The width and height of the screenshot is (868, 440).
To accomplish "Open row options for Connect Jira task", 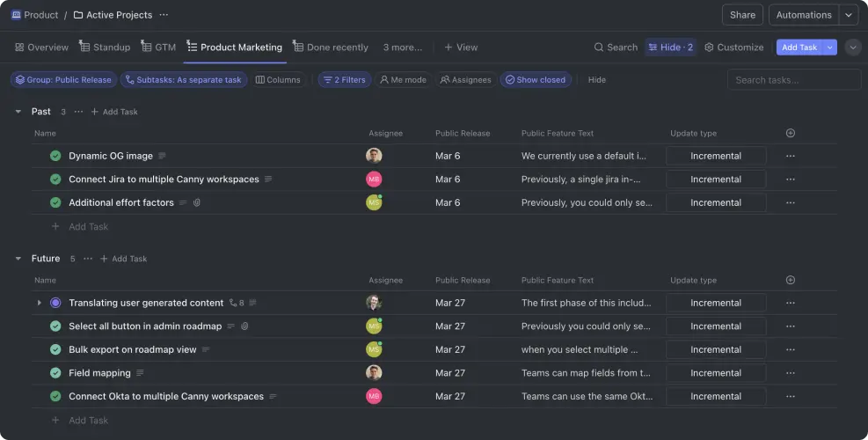I will [x=791, y=179].
